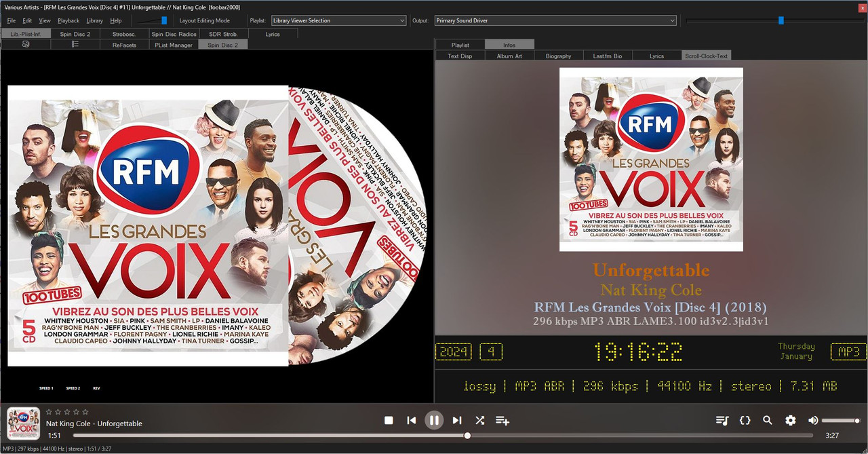868x454 pixels.
Task: Switch to ReFacets tab
Action: pos(125,44)
